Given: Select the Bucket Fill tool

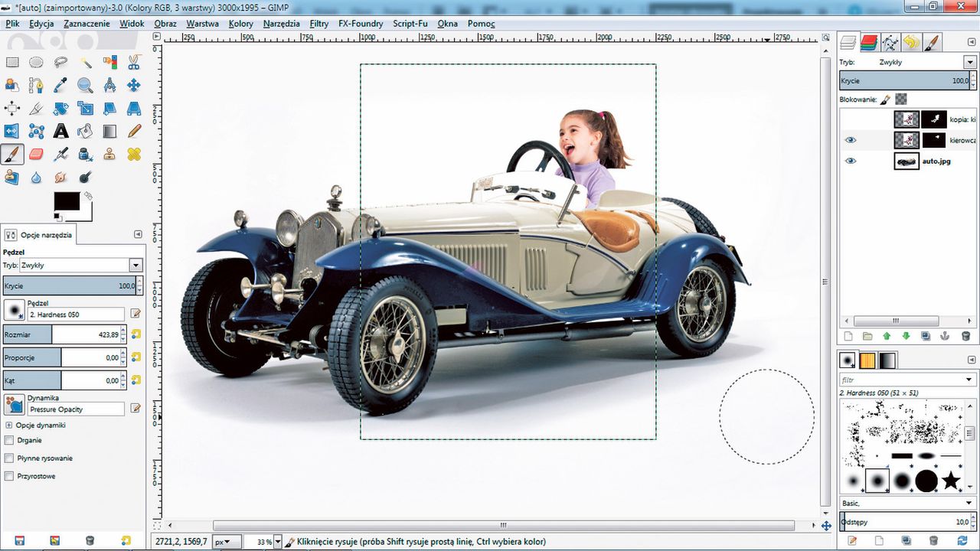Looking at the screenshot, I should pos(85,132).
